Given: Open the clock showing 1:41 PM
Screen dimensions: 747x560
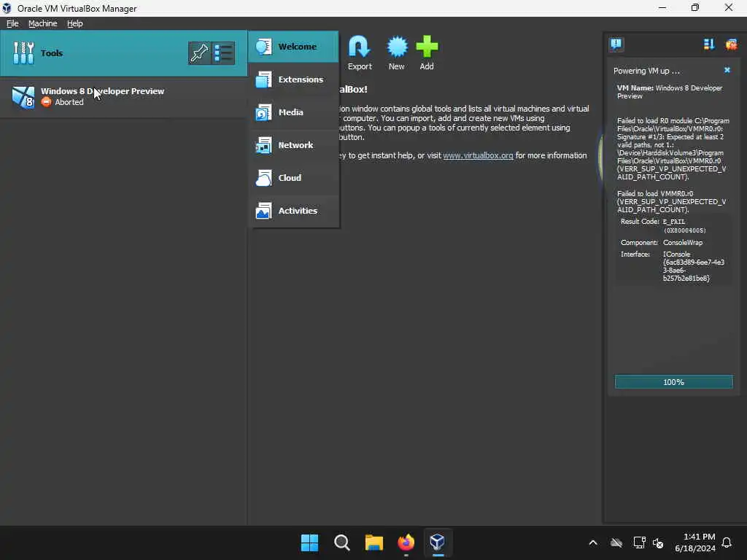Looking at the screenshot, I should tap(694, 542).
